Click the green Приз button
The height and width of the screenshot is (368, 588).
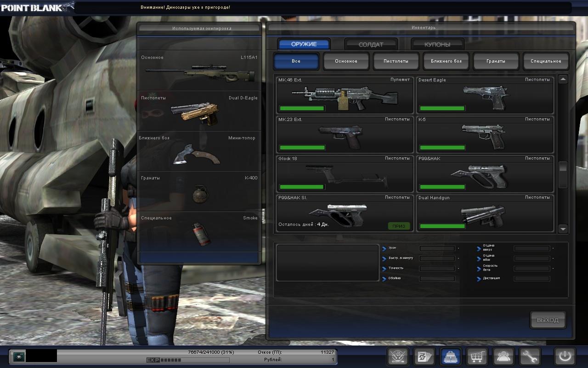coord(398,226)
